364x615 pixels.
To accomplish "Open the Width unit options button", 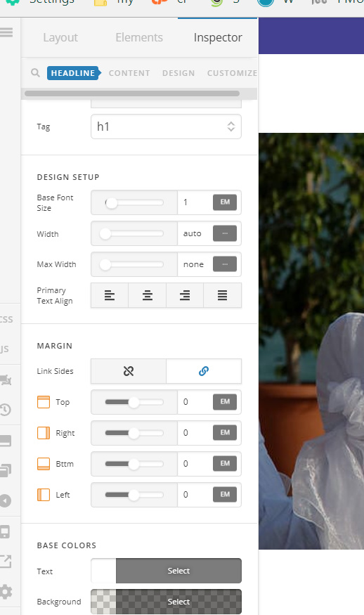I will click(225, 233).
